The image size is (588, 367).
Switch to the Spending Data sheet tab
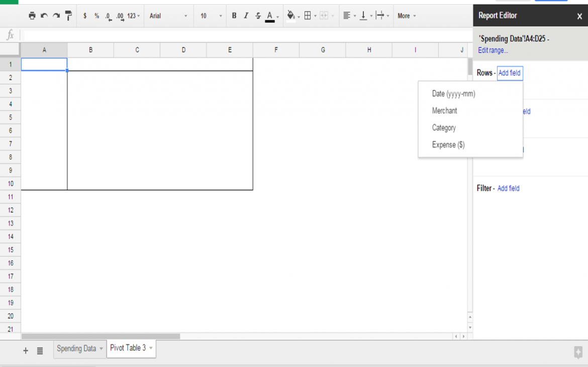[x=79, y=348]
